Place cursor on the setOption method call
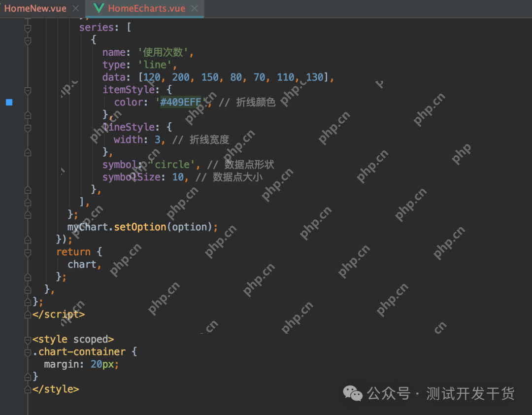The image size is (532, 415). [x=140, y=227]
